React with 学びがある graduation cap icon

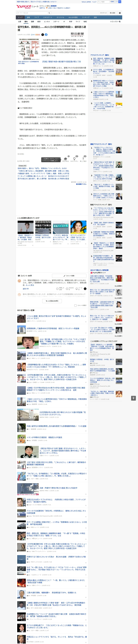point(65,159)
